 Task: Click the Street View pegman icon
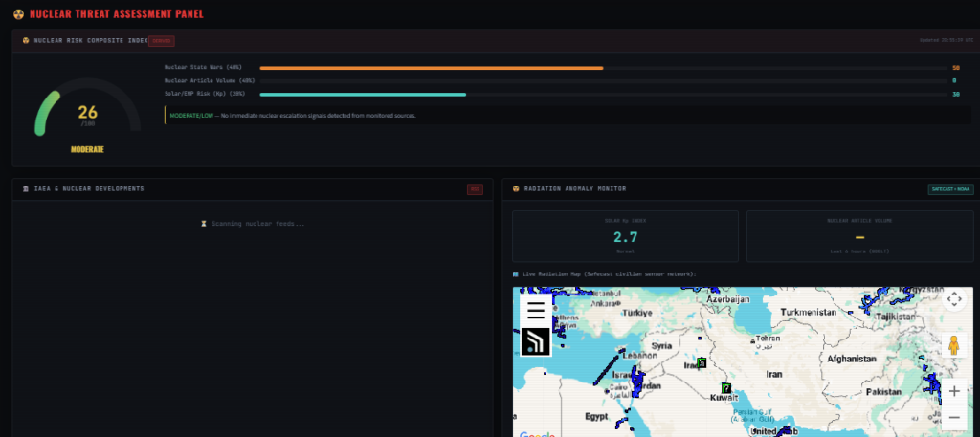[x=953, y=345]
